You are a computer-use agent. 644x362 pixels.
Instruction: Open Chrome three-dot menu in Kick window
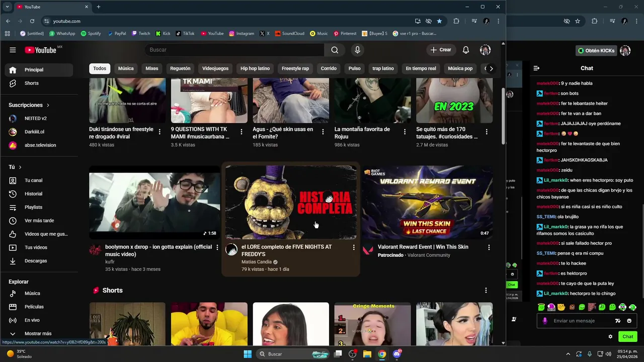[636, 21]
